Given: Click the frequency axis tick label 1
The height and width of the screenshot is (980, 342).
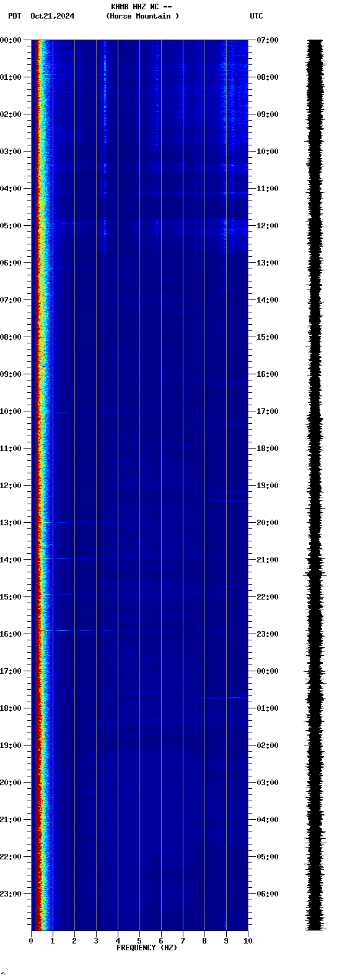Looking at the screenshot, I should click(53, 941).
